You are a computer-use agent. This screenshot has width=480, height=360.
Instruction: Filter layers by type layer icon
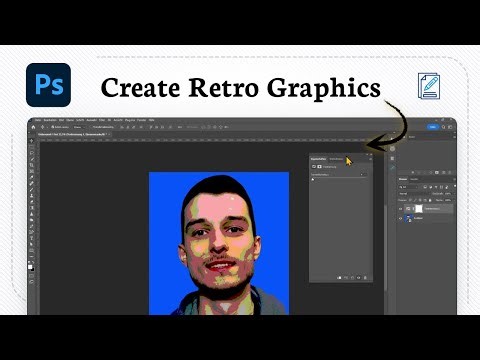pyautogui.click(x=436, y=187)
